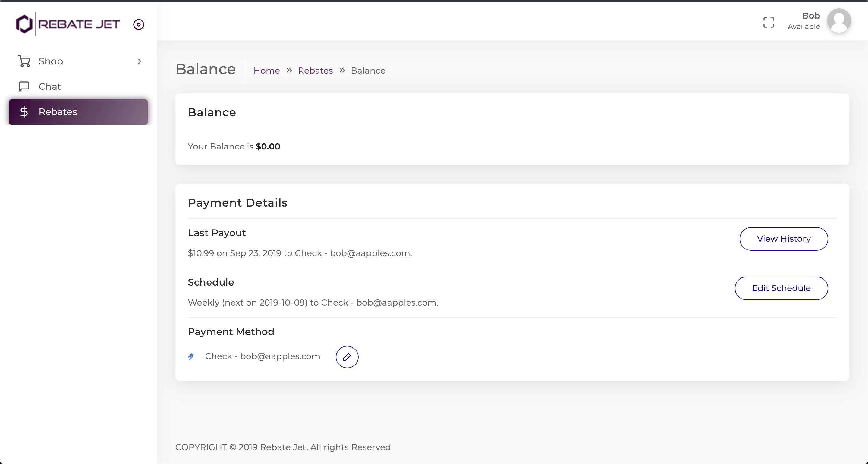868x464 pixels.
Task: Click the REBATE JET brand text
Action: coord(79,24)
